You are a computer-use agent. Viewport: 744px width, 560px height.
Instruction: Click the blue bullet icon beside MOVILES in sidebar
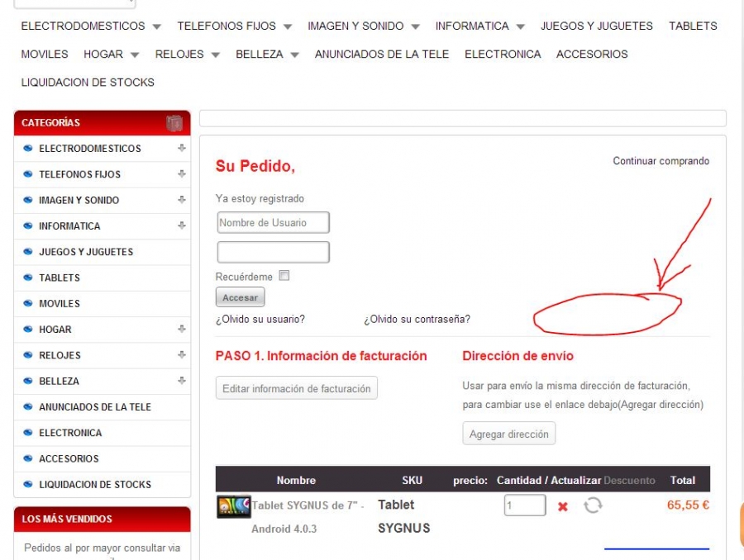(28, 303)
